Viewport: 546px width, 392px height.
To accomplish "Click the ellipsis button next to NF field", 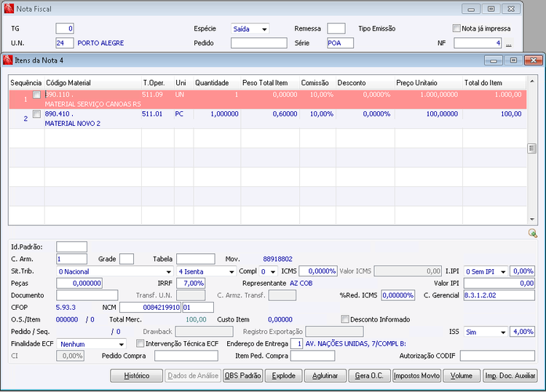I will (x=509, y=44).
